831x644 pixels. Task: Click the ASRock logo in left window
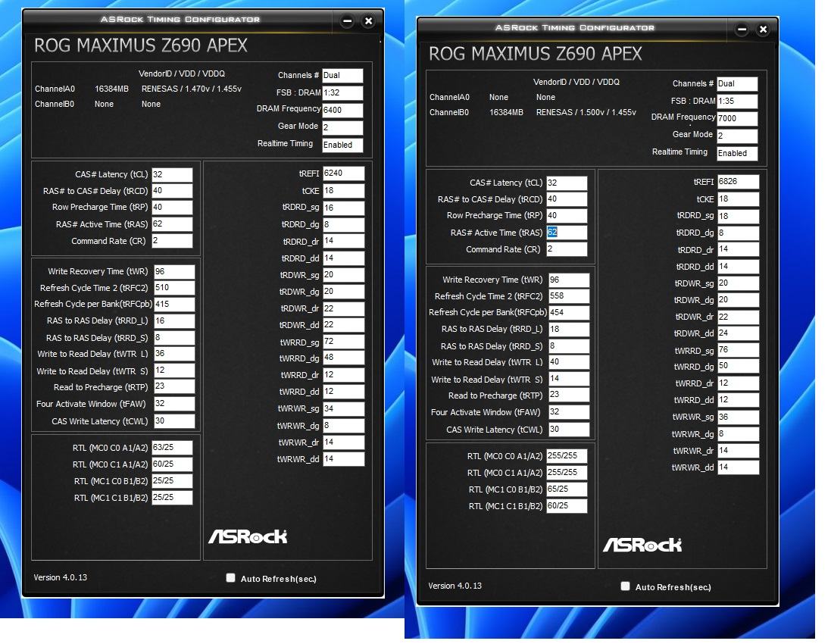pyautogui.click(x=248, y=536)
